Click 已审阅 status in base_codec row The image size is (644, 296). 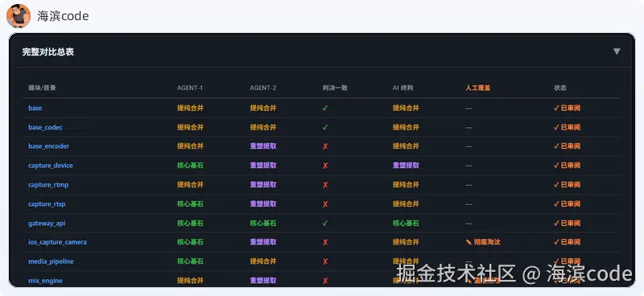(x=567, y=127)
